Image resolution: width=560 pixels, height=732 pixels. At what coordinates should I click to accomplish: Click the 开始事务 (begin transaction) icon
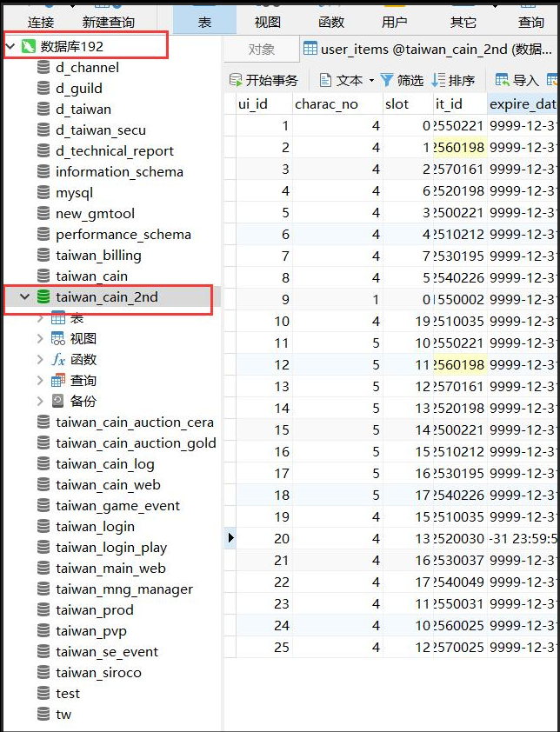tap(236, 80)
